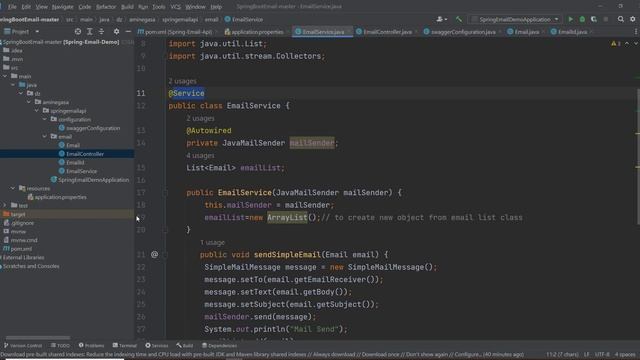Start debugging with the green bug icon

(582, 19)
